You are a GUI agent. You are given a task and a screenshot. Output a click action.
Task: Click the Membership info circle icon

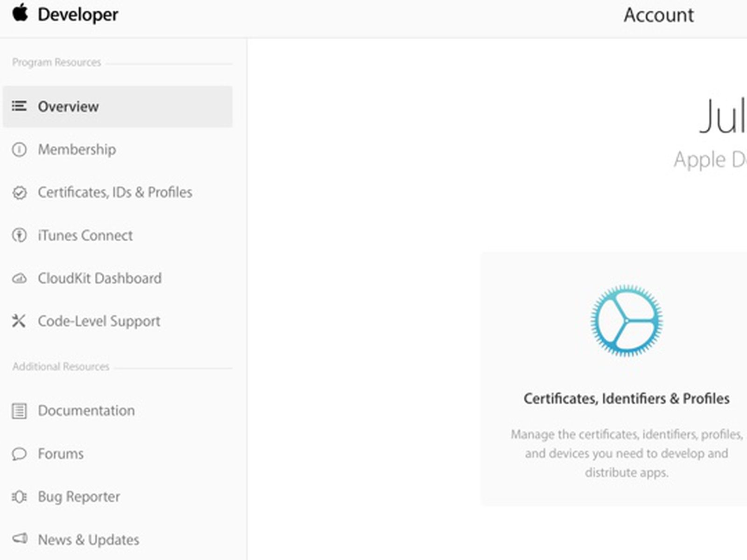click(x=19, y=149)
